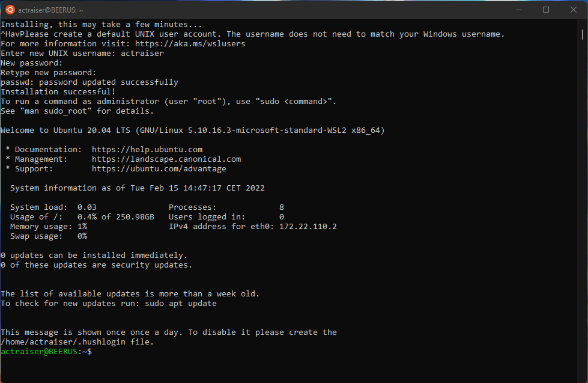
Task: Minimize the actraiser@BEERUS terminal window
Action: coord(519,10)
